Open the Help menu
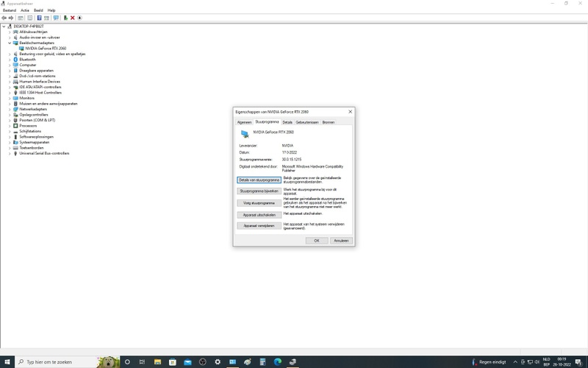Screen dimensions: 588x368 click(51, 10)
